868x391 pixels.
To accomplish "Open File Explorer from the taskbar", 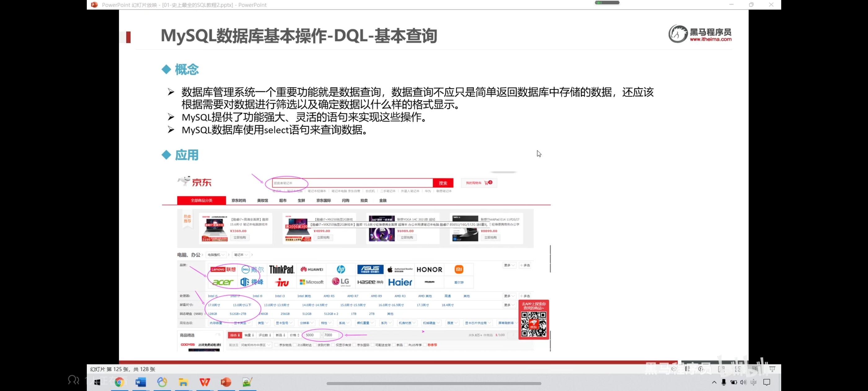I will pos(183,382).
